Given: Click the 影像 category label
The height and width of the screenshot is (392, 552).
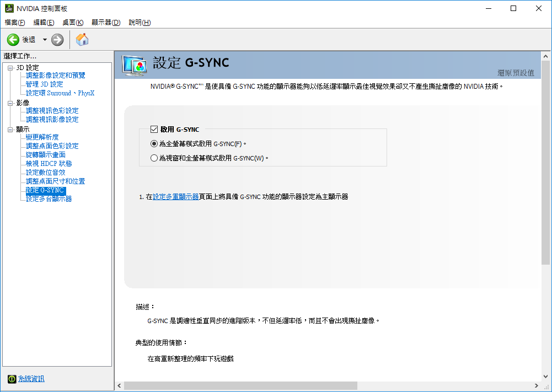Looking at the screenshot, I should point(23,103).
